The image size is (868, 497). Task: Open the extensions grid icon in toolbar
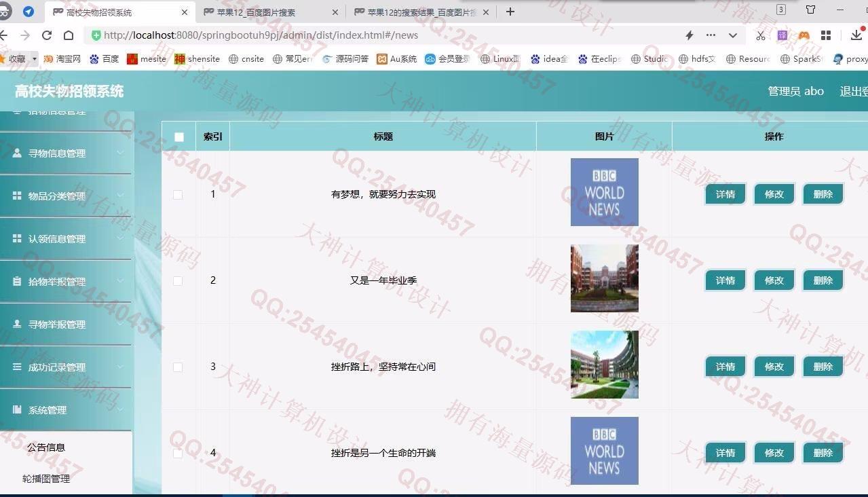pyautogui.click(x=826, y=35)
